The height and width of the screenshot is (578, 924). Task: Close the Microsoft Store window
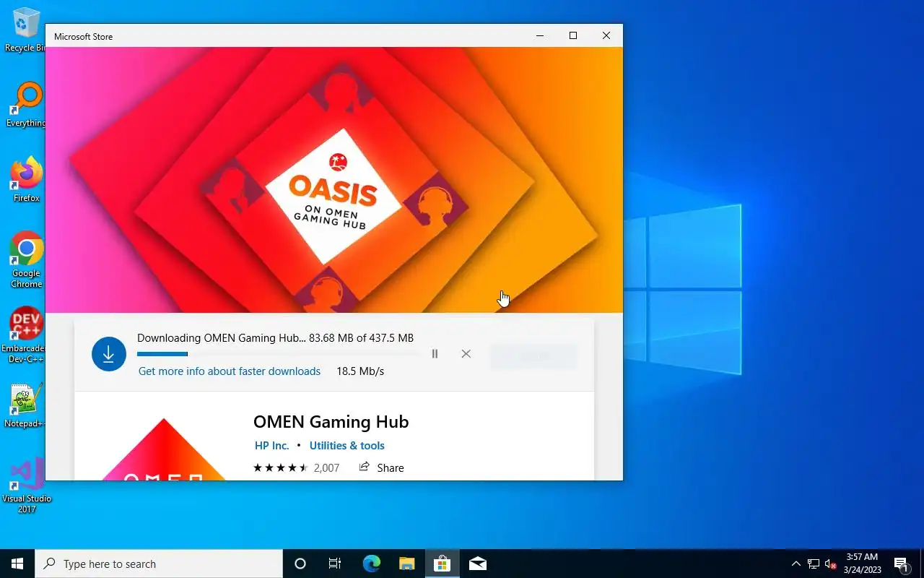(606, 35)
